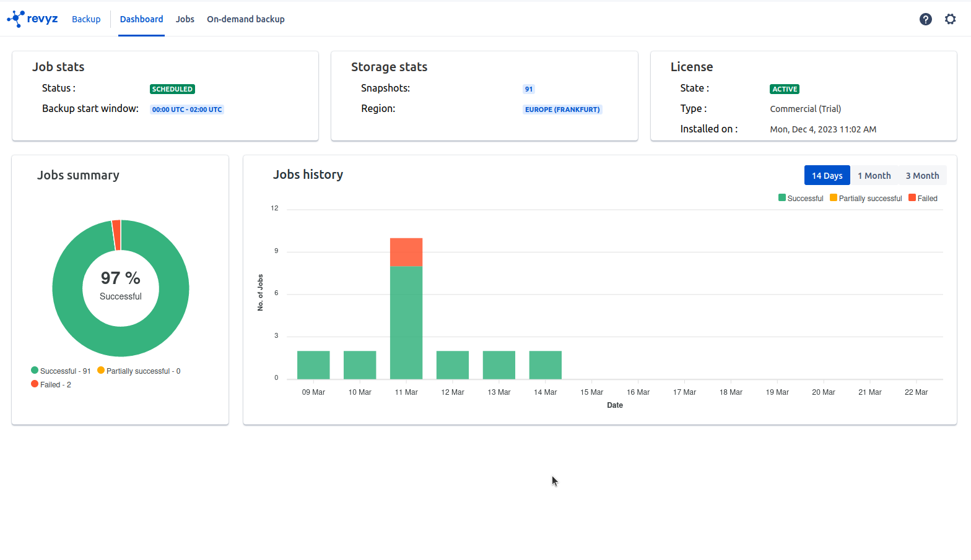Select the Dashboard tab
The width and height of the screenshot is (971, 560).
pos(141,19)
